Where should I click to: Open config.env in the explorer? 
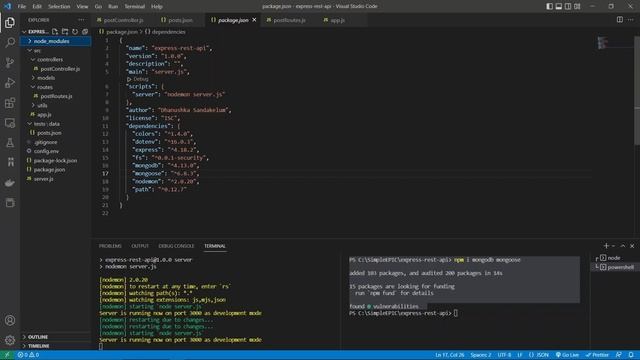tap(47, 151)
